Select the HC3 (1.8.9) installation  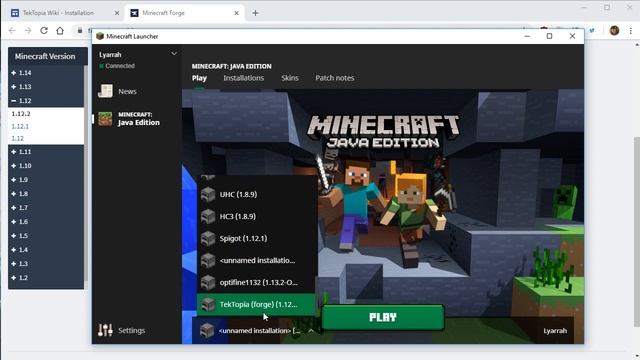(x=256, y=216)
